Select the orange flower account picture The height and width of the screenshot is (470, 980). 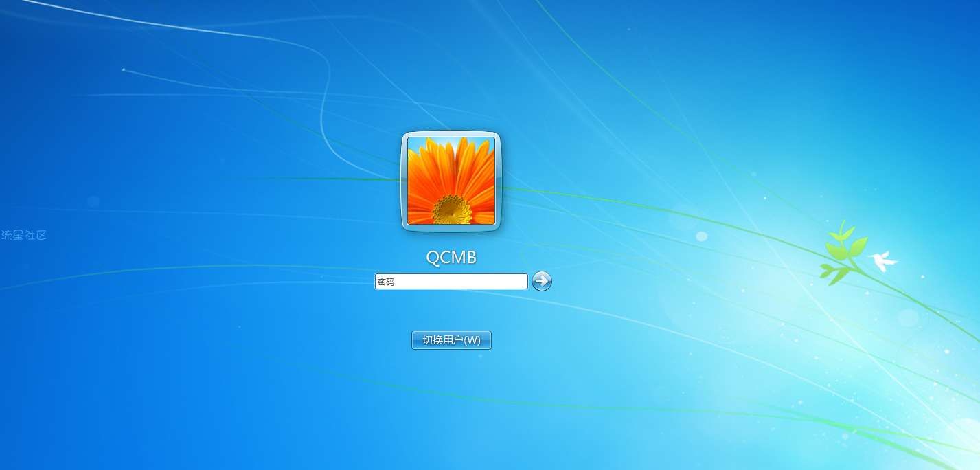[x=451, y=181]
